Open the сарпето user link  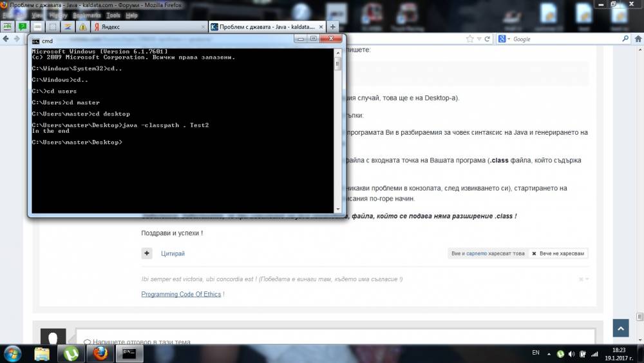point(477,253)
